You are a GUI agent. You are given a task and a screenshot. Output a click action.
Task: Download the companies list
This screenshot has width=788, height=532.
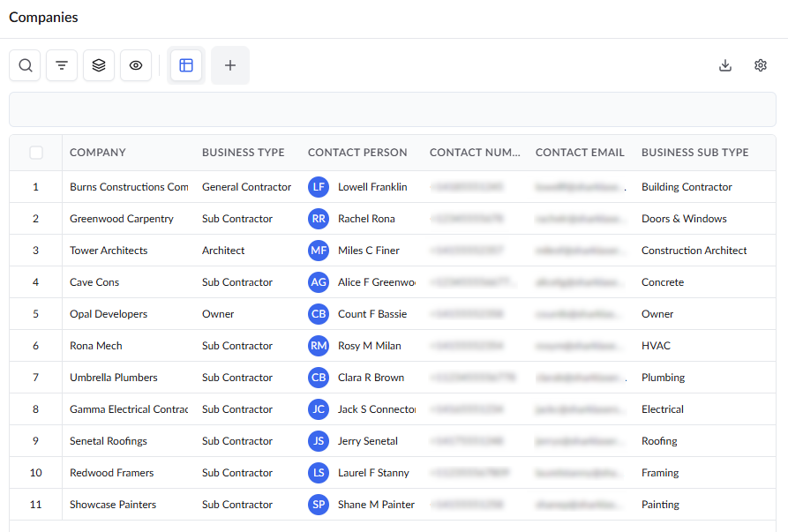pyautogui.click(x=725, y=65)
